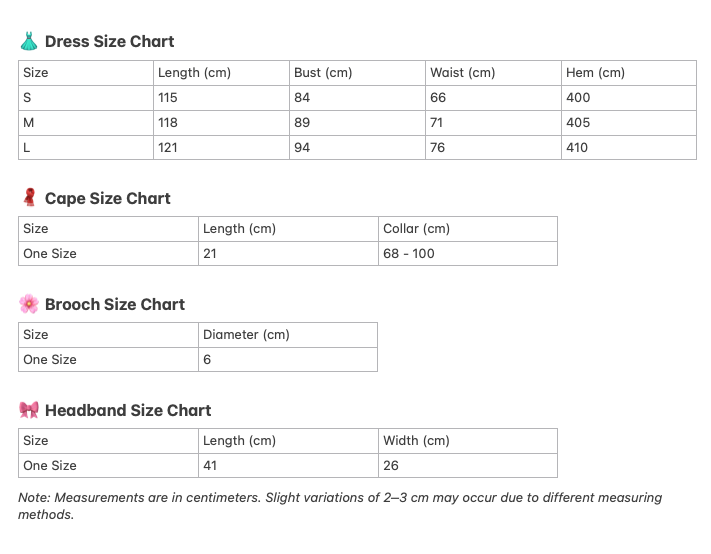The width and height of the screenshot is (711, 554).
Task: Click the pink flower brooch icon
Action: tap(29, 304)
